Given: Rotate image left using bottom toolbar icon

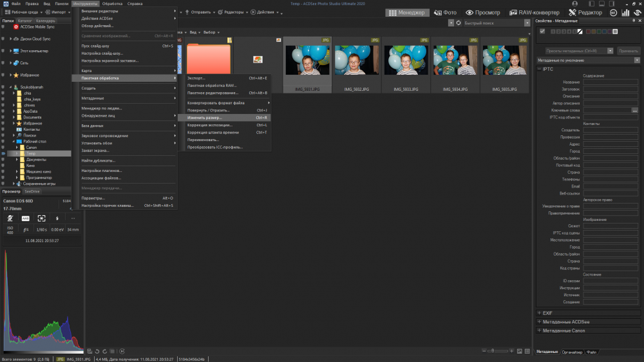Looking at the screenshot, I should (96, 351).
